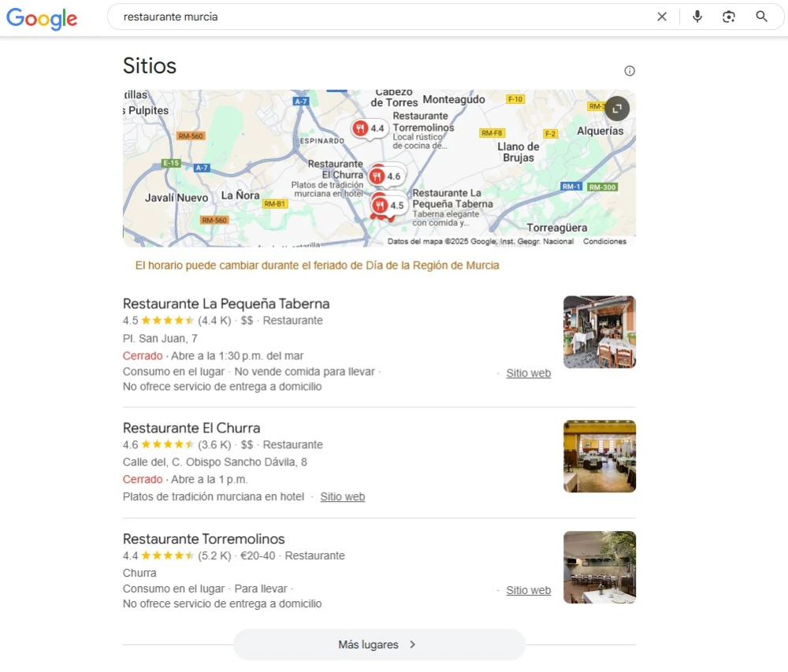
Task: Click the Alquerías label on the map
Action: (x=600, y=131)
